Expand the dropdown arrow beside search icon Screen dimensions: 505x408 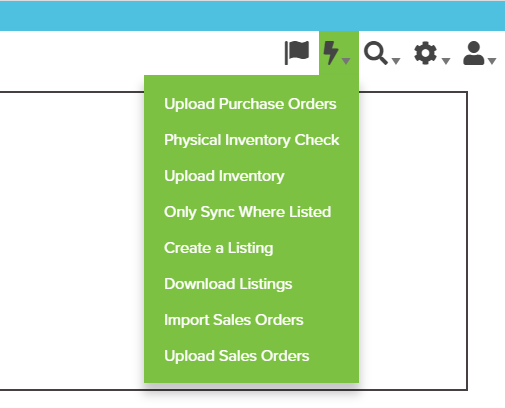396,61
